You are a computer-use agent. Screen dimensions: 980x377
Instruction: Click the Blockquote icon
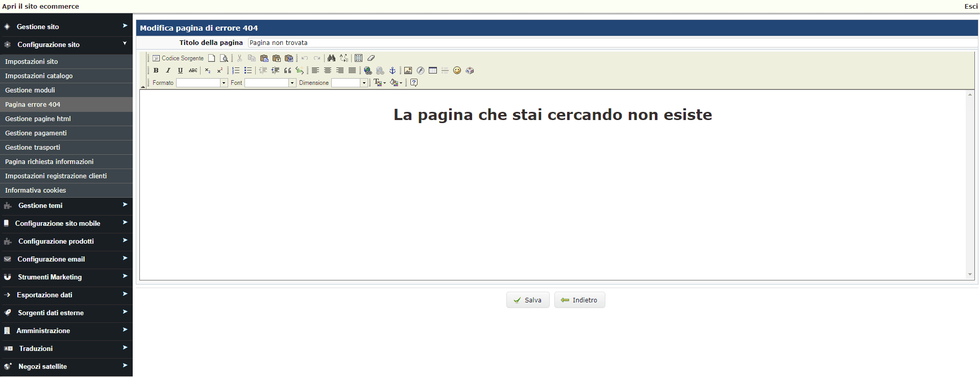pyautogui.click(x=287, y=70)
